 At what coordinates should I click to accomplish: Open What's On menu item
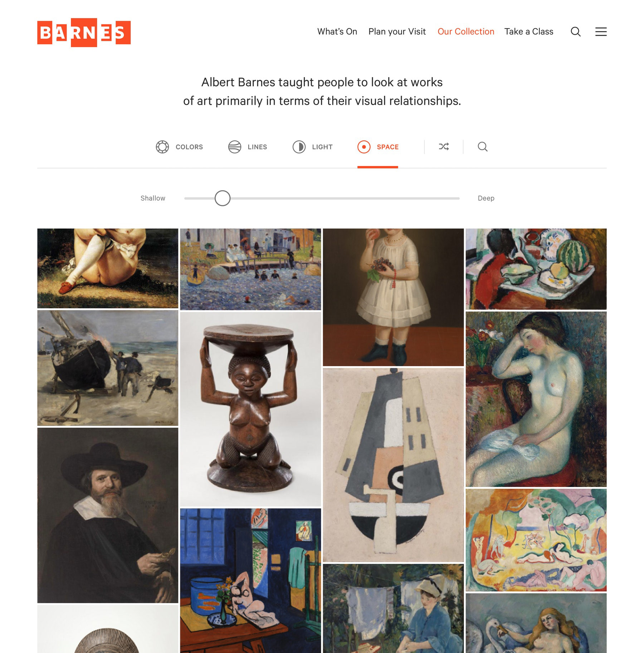(337, 31)
